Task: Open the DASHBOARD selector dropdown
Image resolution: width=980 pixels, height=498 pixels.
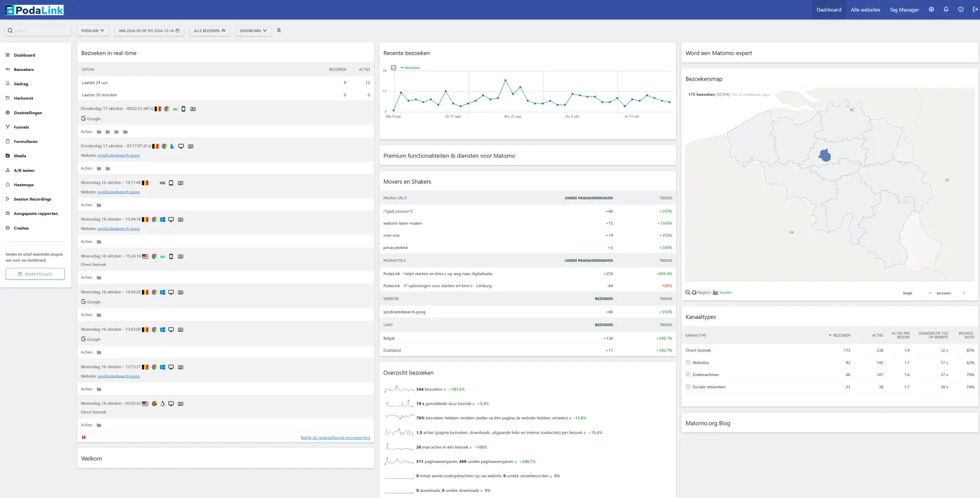Action: pyautogui.click(x=253, y=31)
